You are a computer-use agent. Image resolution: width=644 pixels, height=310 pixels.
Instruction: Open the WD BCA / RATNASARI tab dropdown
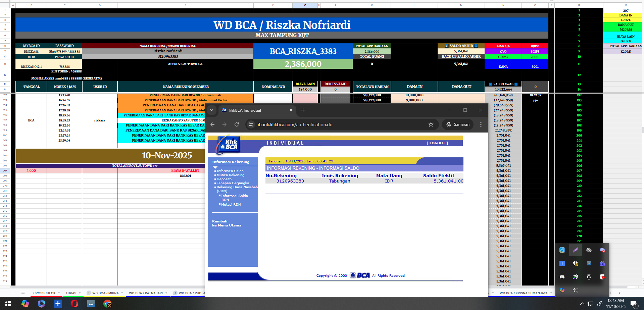166,293
